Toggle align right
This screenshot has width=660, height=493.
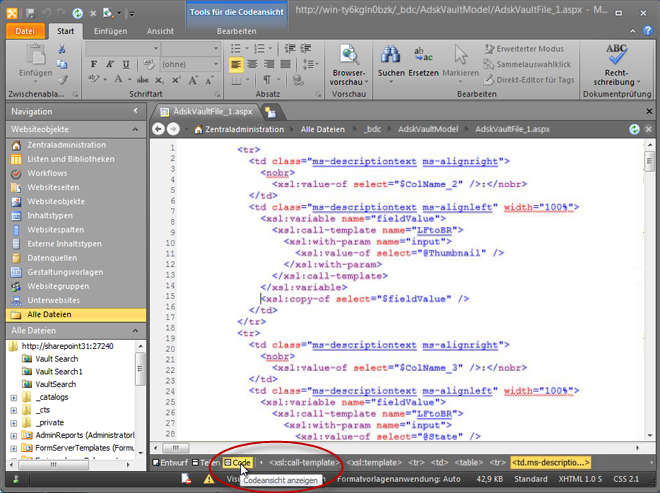[x=269, y=64]
